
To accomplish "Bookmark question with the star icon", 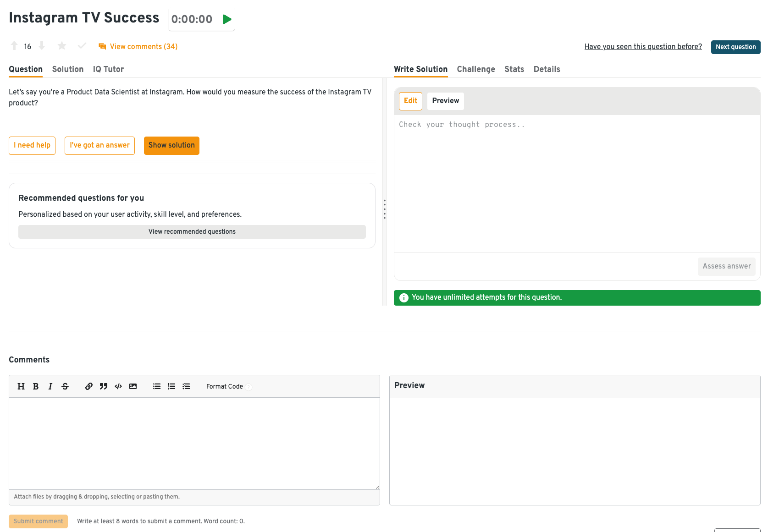I will (62, 46).
